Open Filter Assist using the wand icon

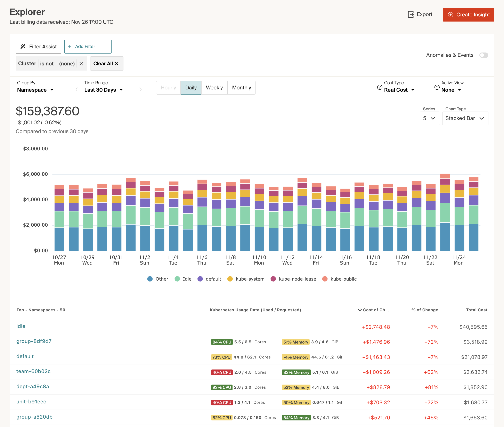click(x=23, y=47)
